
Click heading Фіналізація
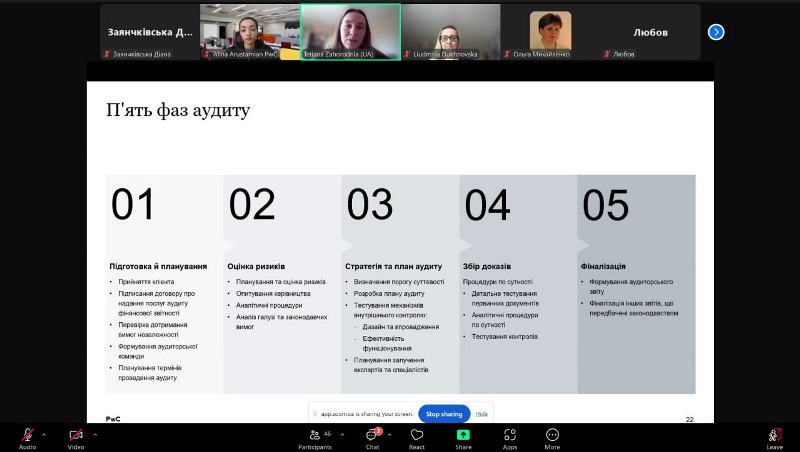[603, 266]
